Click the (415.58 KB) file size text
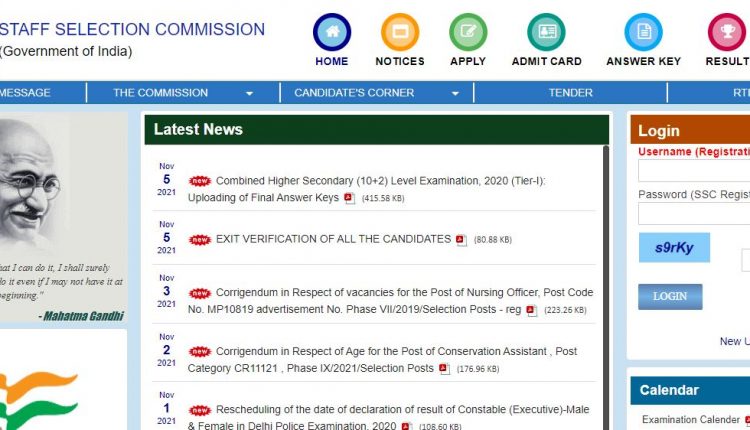Viewport: 750px width, 430px height. point(383,198)
